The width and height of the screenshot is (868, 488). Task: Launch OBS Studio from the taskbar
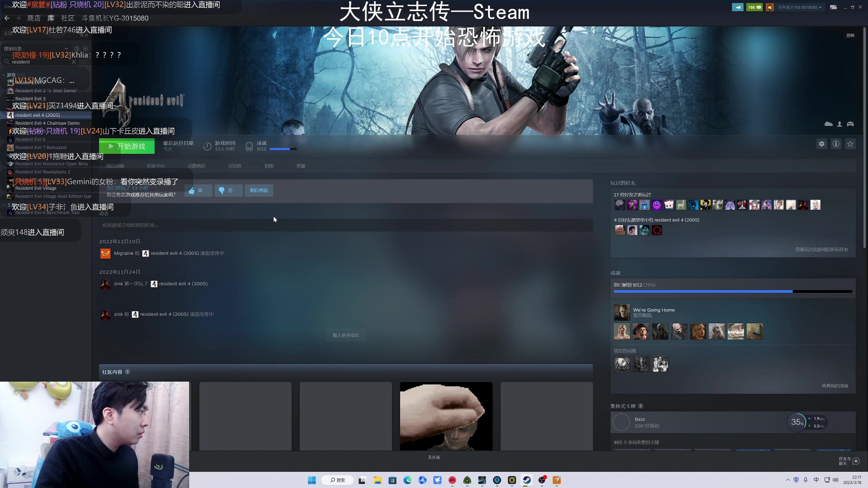point(542,480)
